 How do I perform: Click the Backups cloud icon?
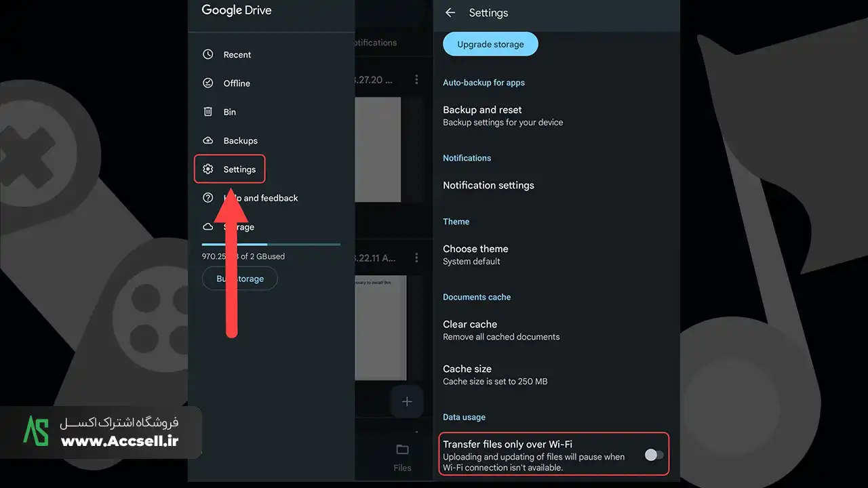pyautogui.click(x=208, y=140)
